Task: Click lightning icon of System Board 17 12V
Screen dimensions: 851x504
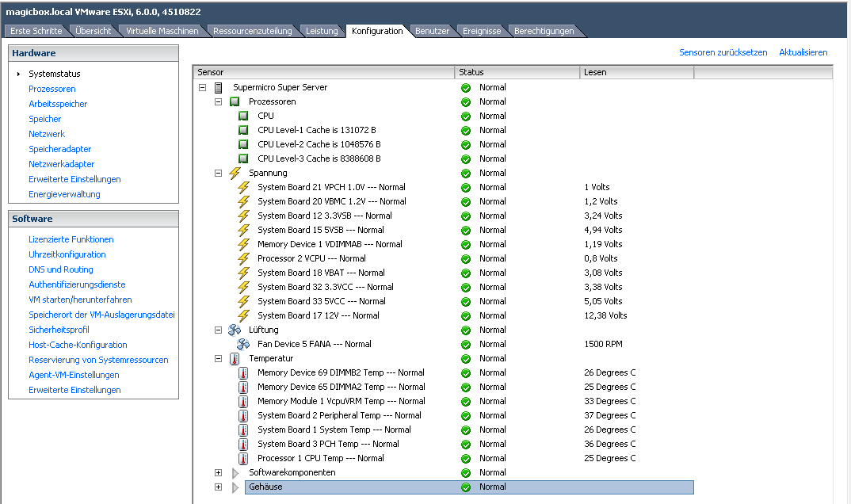Action: click(x=244, y=315)
